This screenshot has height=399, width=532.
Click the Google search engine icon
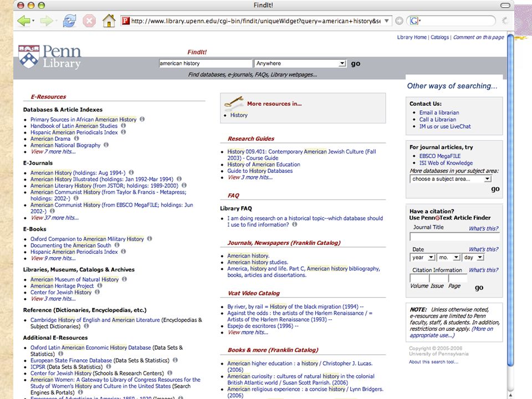pos(413,21)
